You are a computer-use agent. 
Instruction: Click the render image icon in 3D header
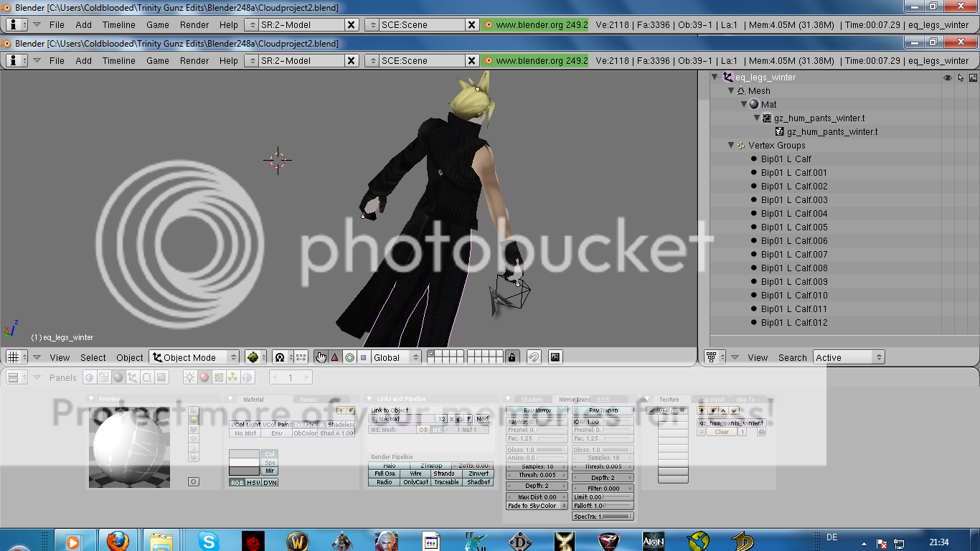click(x=555, y=357)
